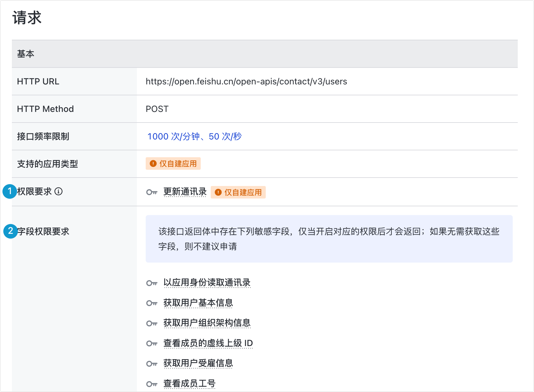Click the 仅自建应用 tag in 支持的应用类型 row
The image size is (534, 392).
point(173,164)
